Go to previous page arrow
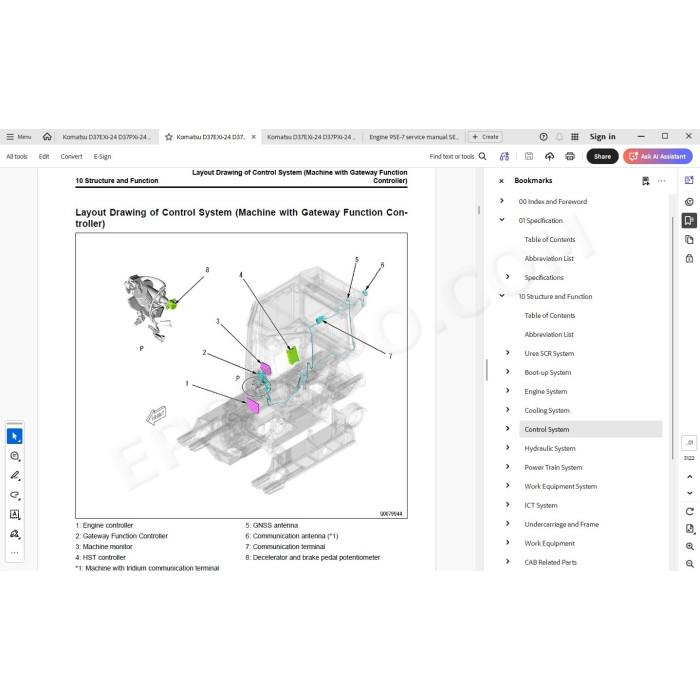 point(690,476)
